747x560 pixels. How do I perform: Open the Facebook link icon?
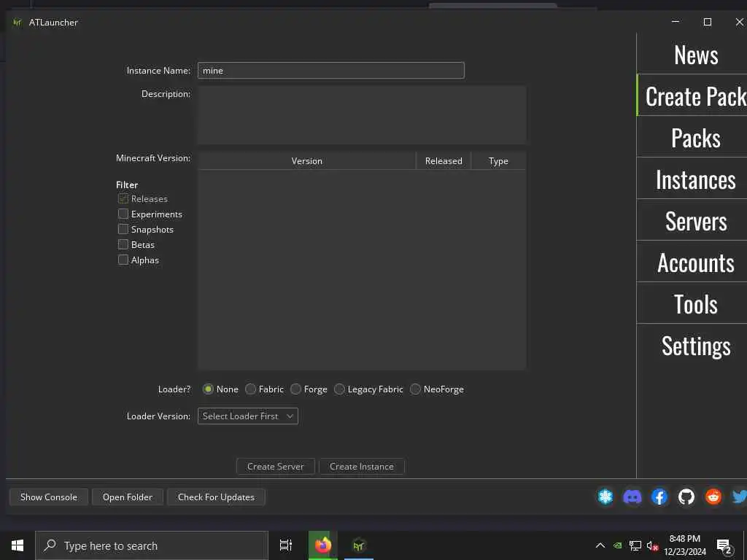[x=659, y=497]
